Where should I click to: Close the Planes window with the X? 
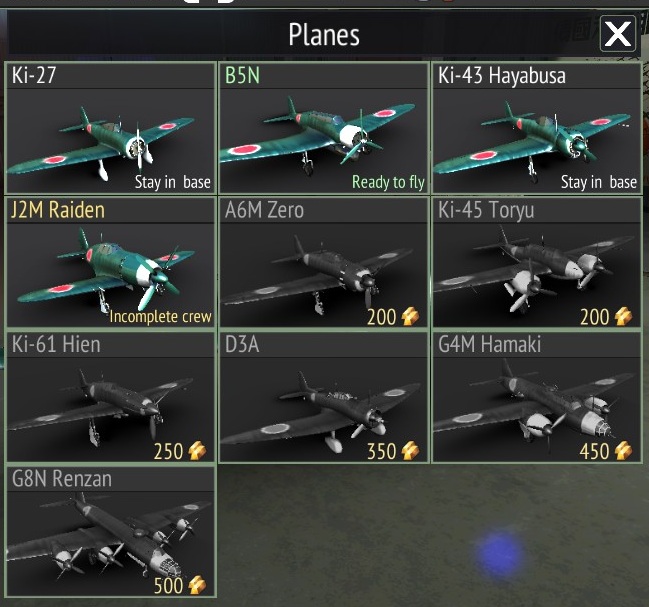tap(618, 34)
